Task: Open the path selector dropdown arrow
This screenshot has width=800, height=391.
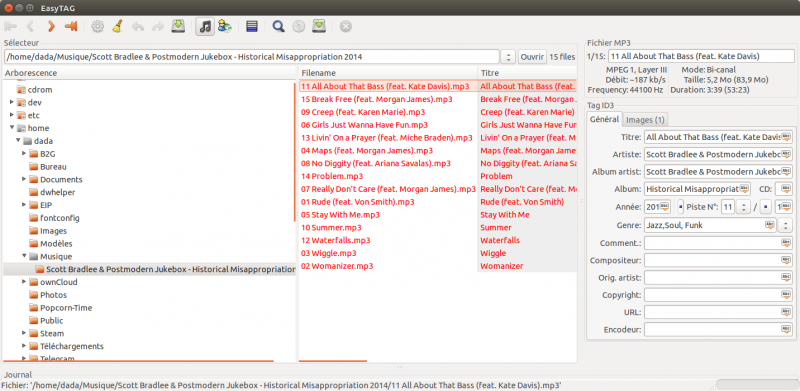Action: click(x=508, y=57)
